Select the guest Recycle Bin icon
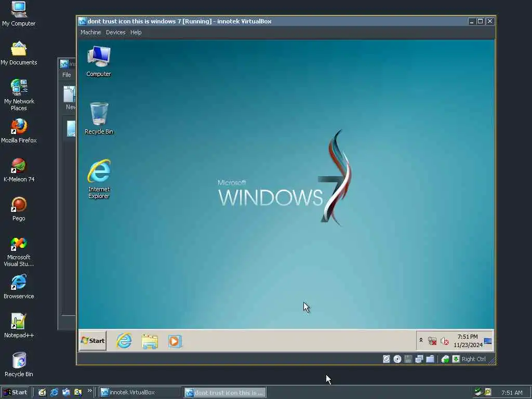Image resolution: width=532 pixels, height=399 pixels. click(x=99, y=118)
